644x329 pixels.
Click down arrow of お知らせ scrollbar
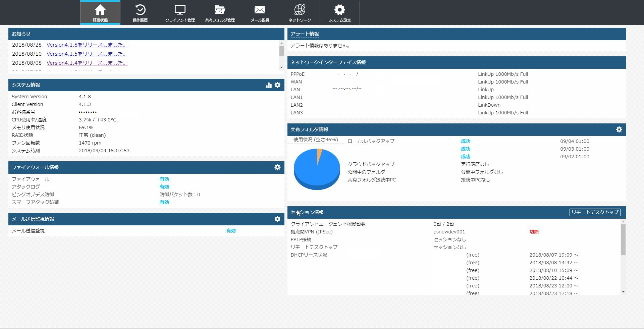coord(281,67)
